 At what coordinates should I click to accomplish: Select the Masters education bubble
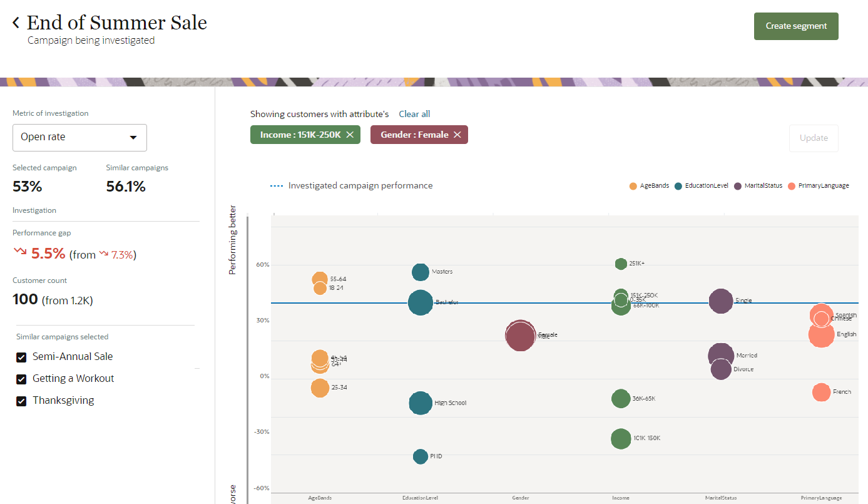tap(421, 272)
